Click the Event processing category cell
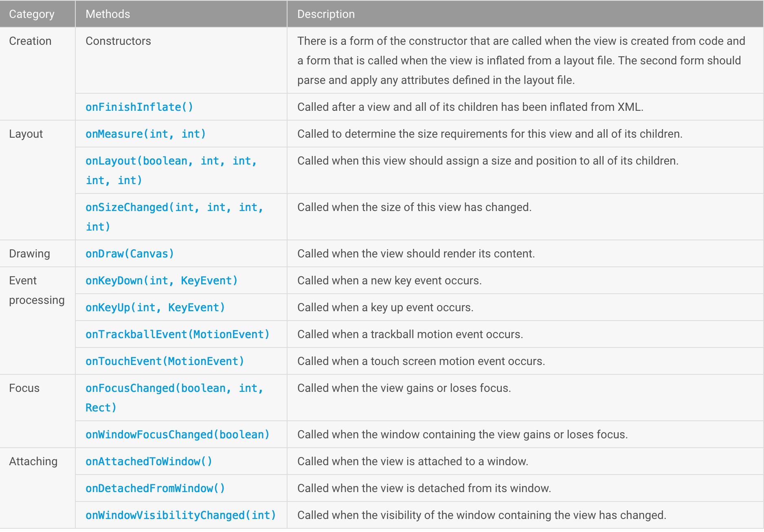 37,290
